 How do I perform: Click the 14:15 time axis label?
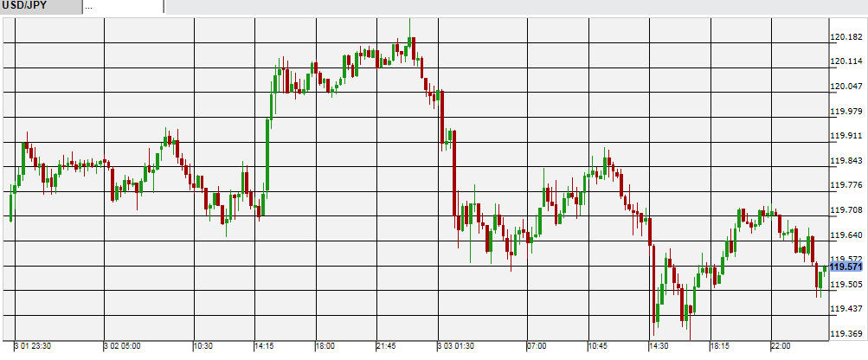264,346
